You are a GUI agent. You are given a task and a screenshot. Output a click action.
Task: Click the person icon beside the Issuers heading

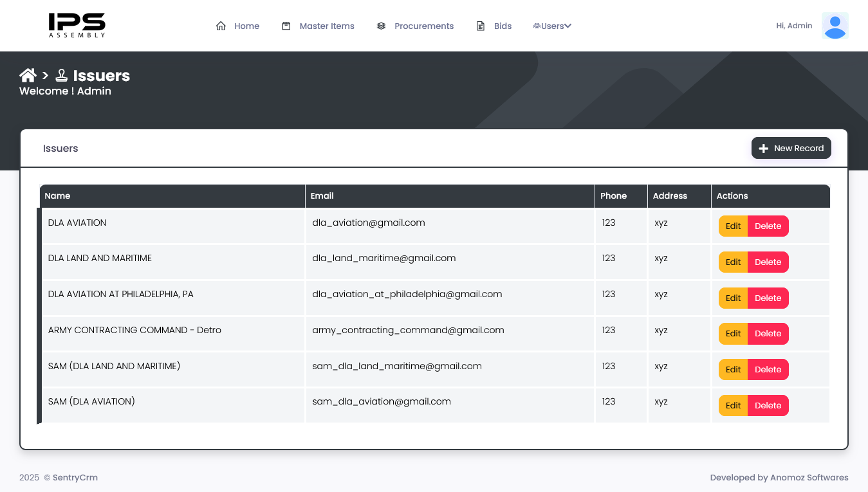[x=61, y=75]
